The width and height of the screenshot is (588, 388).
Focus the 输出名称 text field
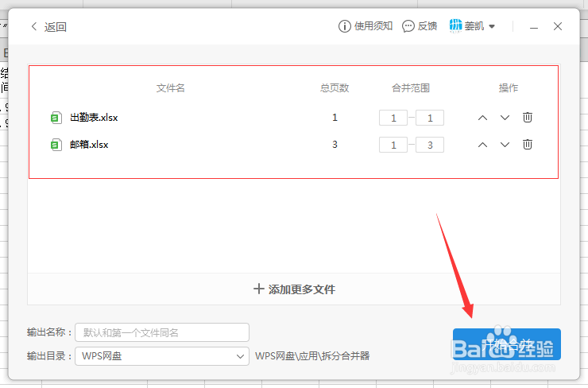162,332
